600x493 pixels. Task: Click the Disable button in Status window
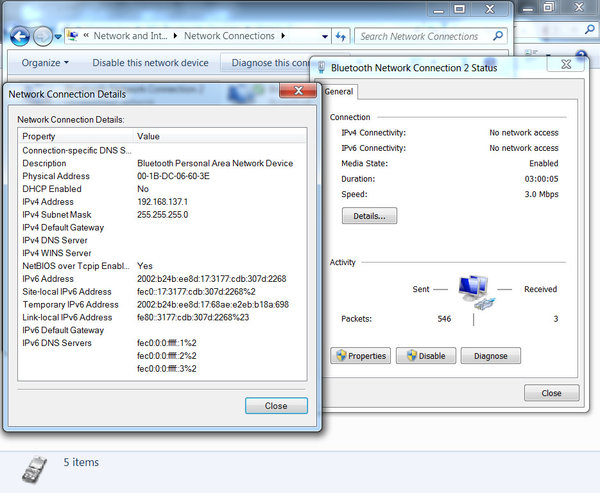tap(426, 356)
